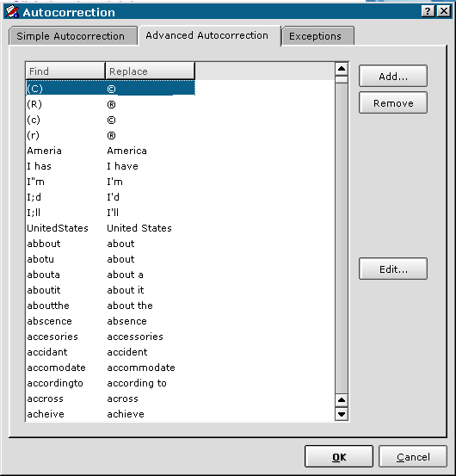456x476 pixels.
Task: Click the replacement 'achieve'
Action: (x=126, y=414)
